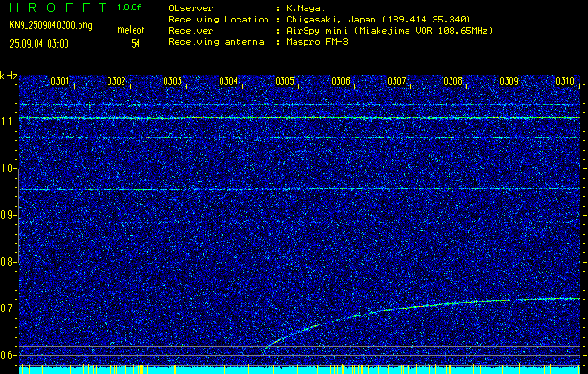Click the Receiver field label
Viewport: 588px width, 374px height.
191,31
